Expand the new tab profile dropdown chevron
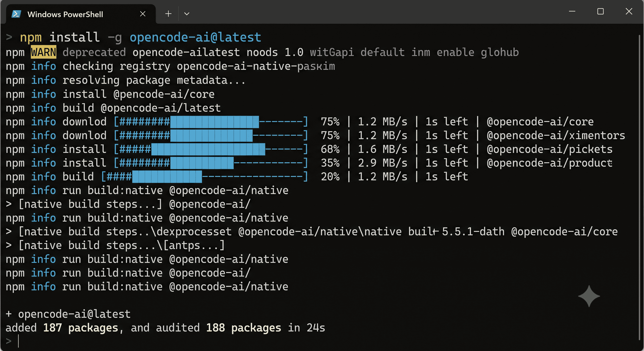 [x=187, y=14]
